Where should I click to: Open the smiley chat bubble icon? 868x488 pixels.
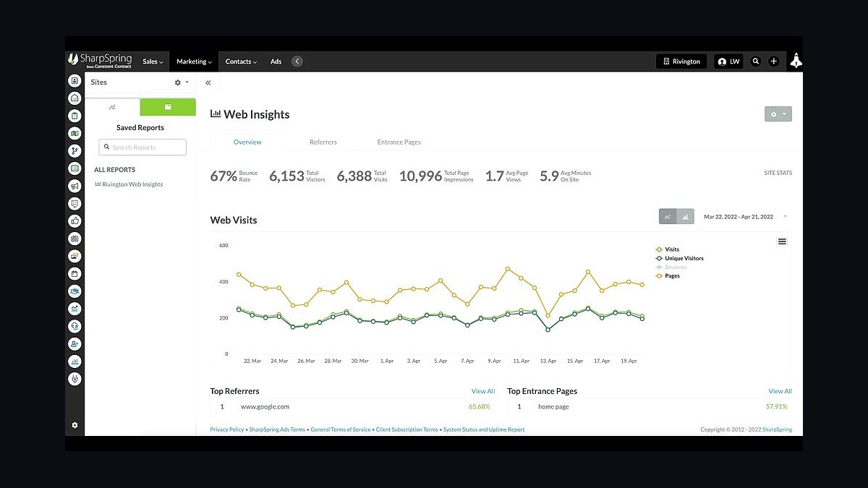(x=75, y=203)
